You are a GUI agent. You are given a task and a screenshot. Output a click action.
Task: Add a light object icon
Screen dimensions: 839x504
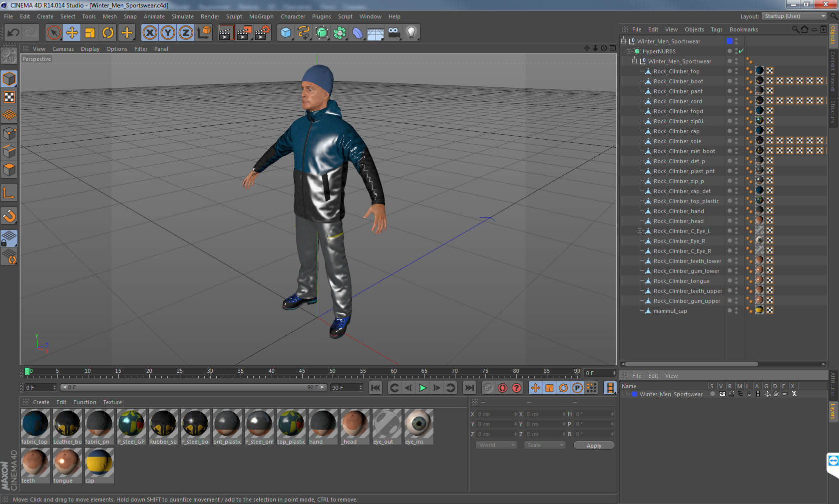point(412,33)
